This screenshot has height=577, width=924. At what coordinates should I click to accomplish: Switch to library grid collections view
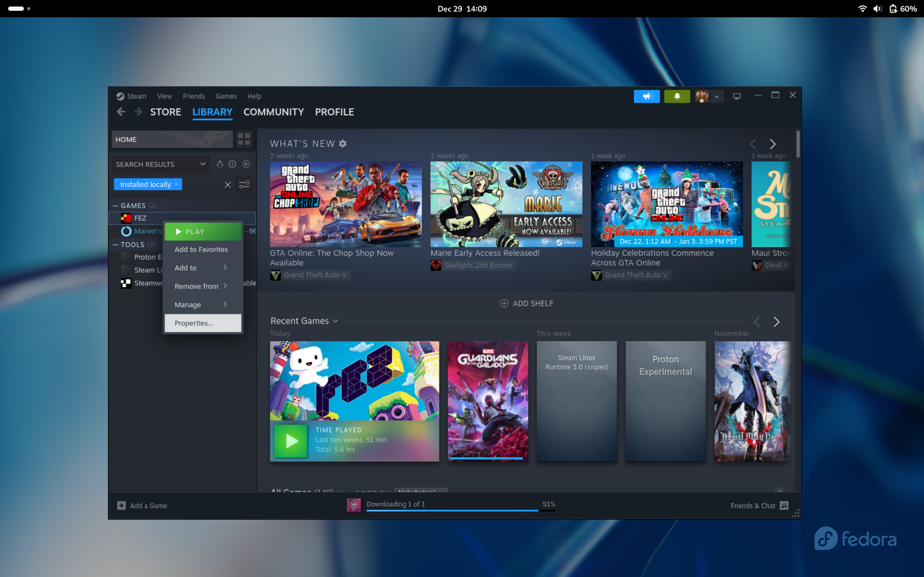tap(244, 139)
